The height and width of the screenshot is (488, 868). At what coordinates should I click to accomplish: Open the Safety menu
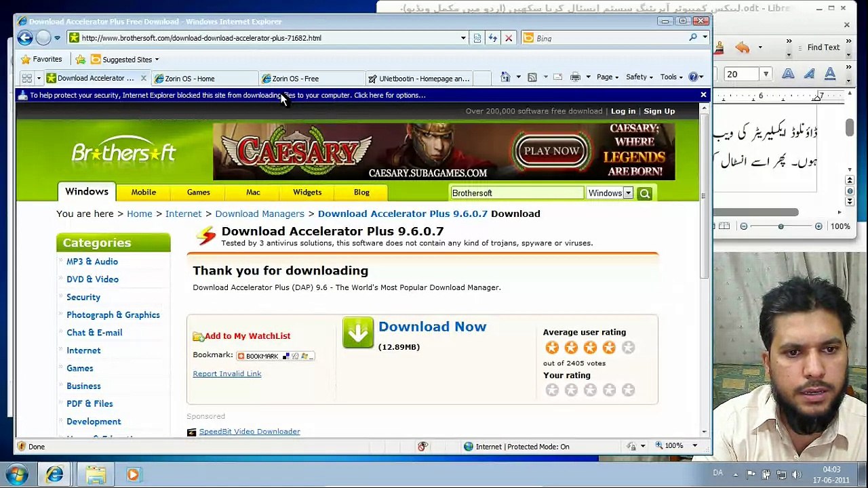[639, 77]
